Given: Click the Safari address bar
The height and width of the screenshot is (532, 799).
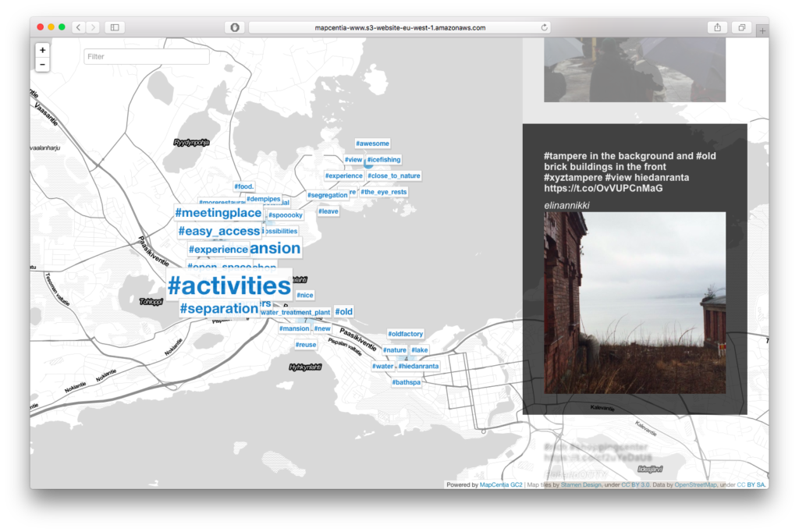Looking at the screenshot, I should coord(400,27).
